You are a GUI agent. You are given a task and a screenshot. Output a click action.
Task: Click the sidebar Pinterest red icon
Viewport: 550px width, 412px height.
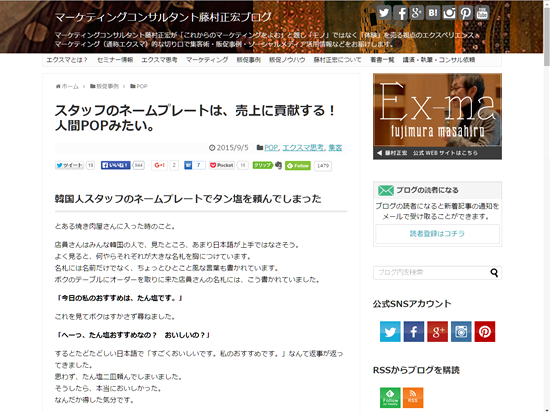(485, 331)
